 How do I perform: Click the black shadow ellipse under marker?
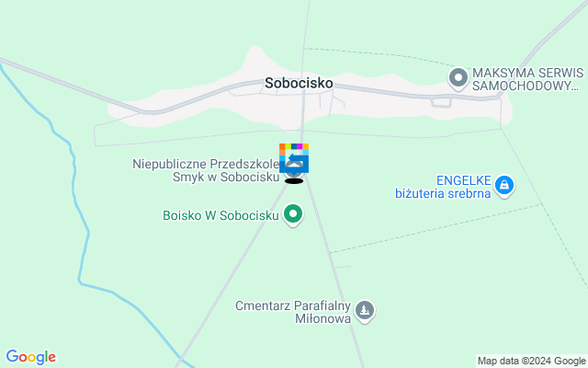click(x=294, y=181)
